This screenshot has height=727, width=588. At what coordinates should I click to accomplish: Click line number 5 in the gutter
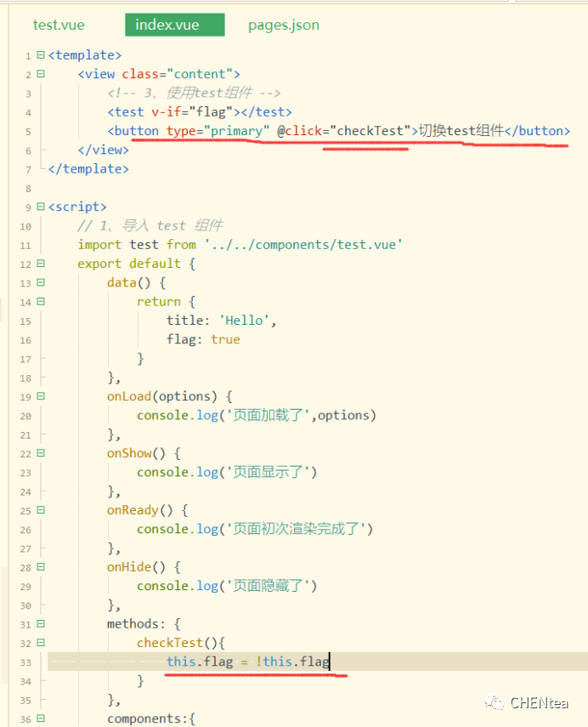[28, 132]
